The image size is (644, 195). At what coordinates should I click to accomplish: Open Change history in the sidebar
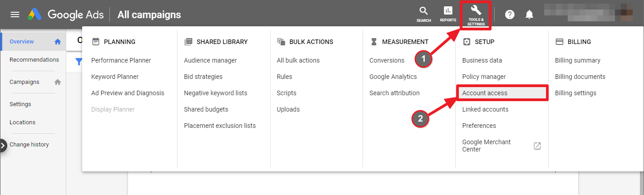tap(29, 145)
